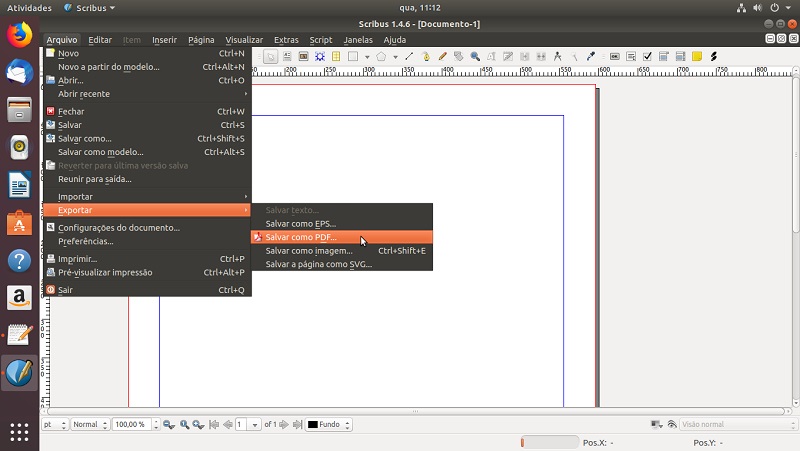The image size is (800, 451).
Task: Select the Unlink text frames tool
Action: click(x=541, y=57)
